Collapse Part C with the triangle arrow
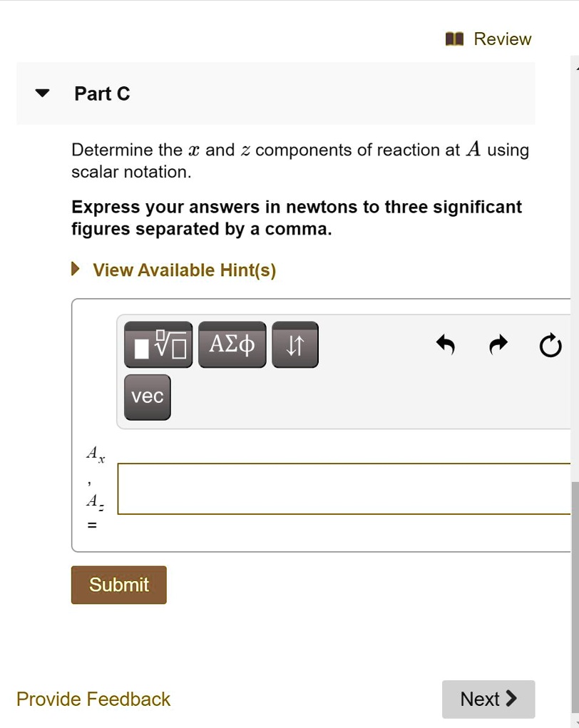579x728 pixels. (43, 93)
